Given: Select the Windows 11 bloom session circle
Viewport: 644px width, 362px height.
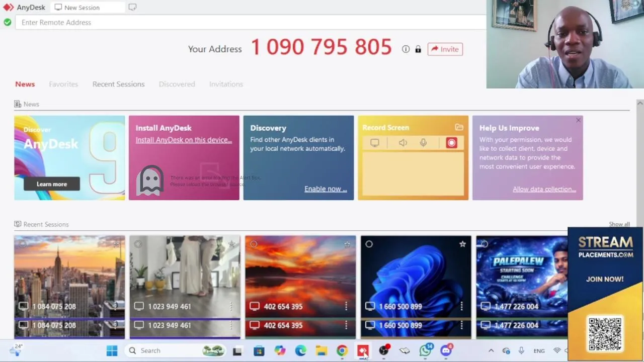Looking at the screenshot, I should tap(369, 244).
